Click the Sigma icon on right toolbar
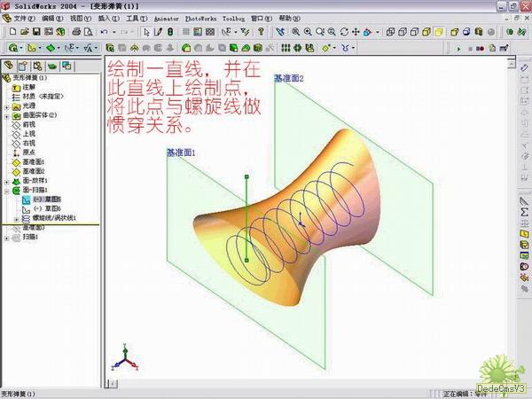Viewport: 532px width, 399px height. tap(524, 213)
